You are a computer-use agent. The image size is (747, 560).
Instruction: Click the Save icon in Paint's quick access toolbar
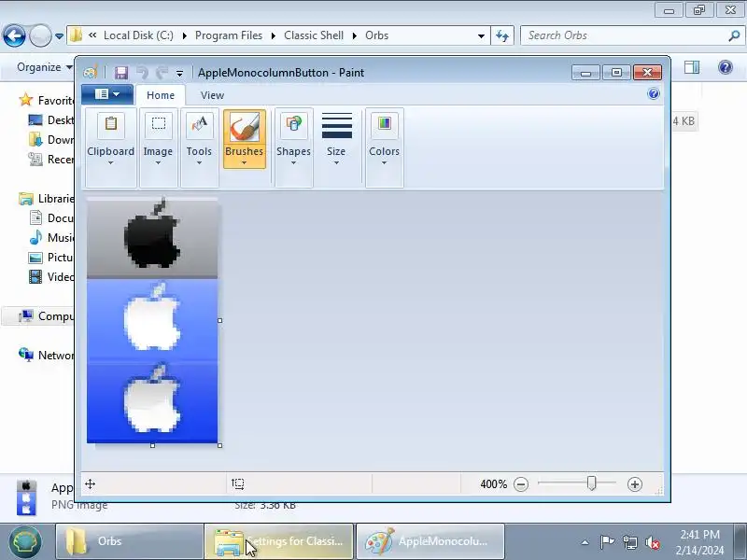click(121, 73)
